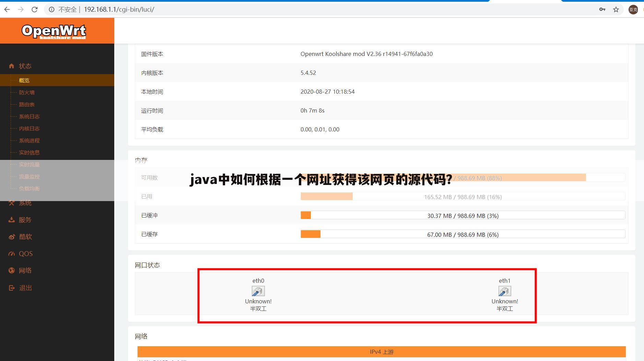The width and height of the screenshot is (644, 361).
Task: View the 系统日志 system log
Action: coord(29,116)
